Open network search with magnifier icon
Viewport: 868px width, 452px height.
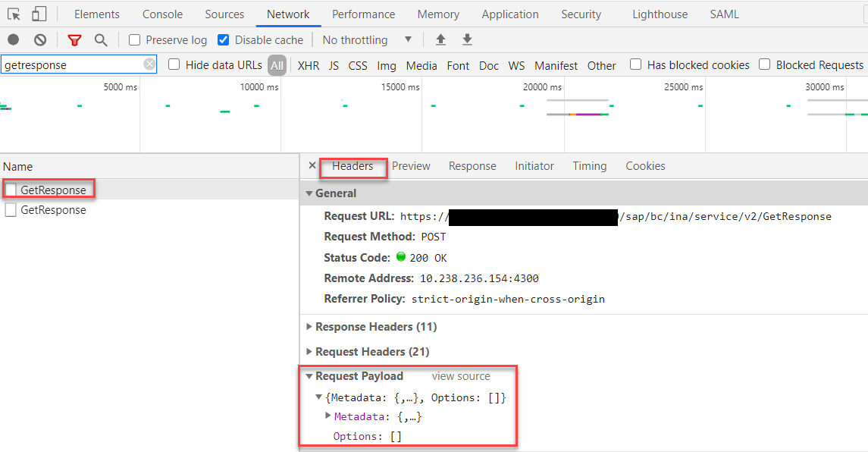101,40
